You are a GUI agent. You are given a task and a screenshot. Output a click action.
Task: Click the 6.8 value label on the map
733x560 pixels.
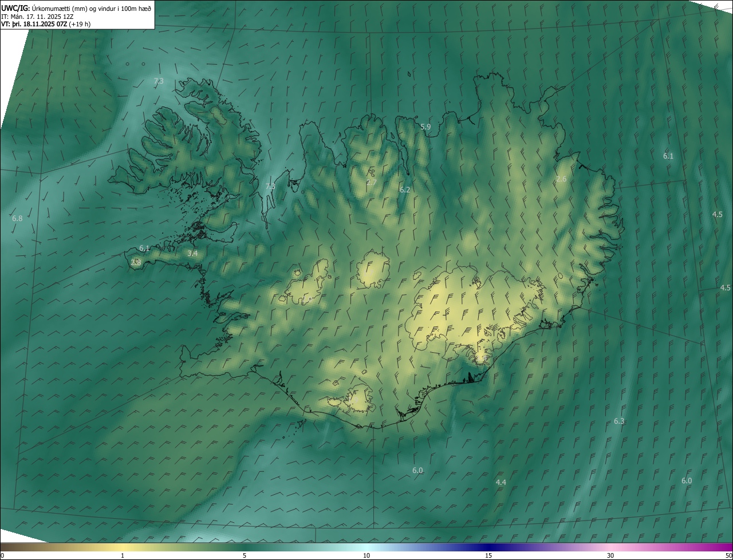[x=17, y=218]
